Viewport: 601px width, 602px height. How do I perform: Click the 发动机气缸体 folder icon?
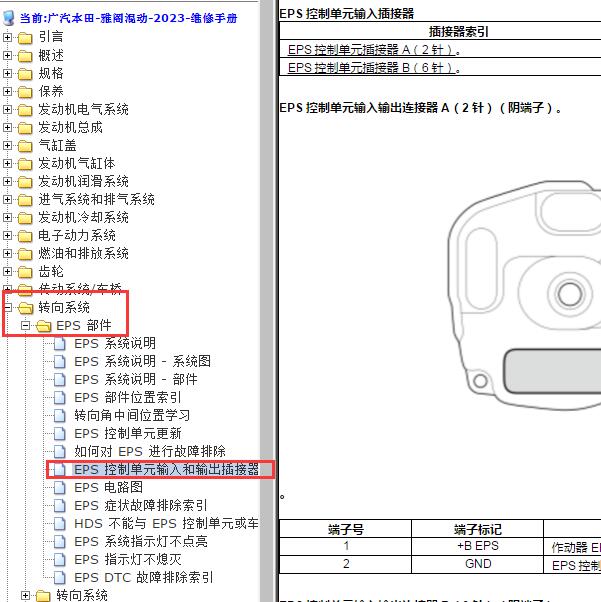click(x=25, y=164)
